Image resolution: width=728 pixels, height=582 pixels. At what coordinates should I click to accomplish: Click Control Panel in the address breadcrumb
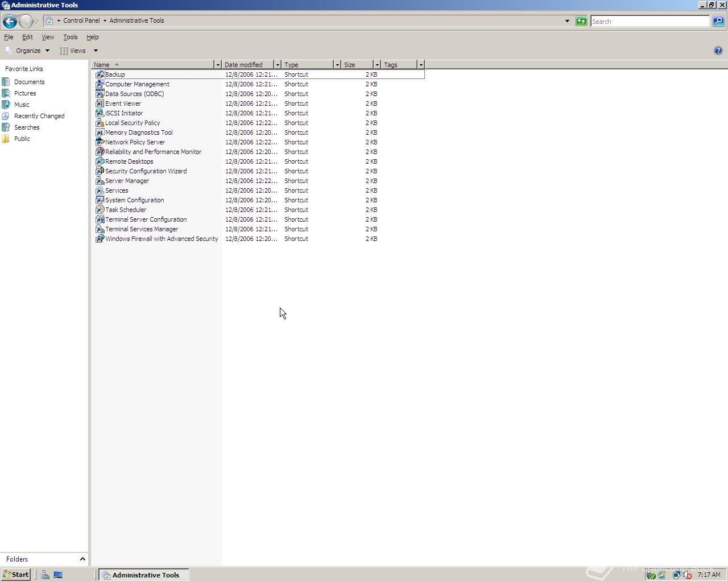(x=81, y=20)
